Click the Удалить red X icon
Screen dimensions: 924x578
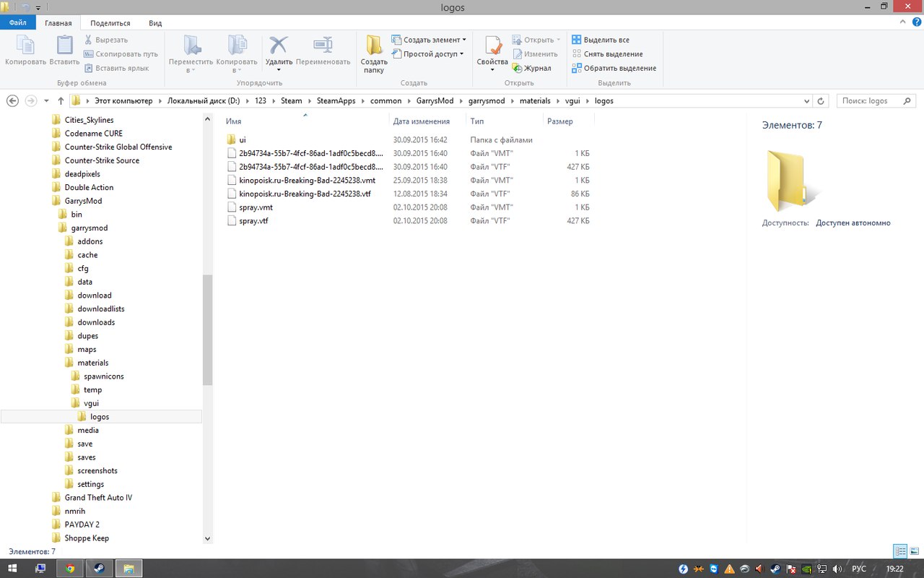click(x=279, y=45)
